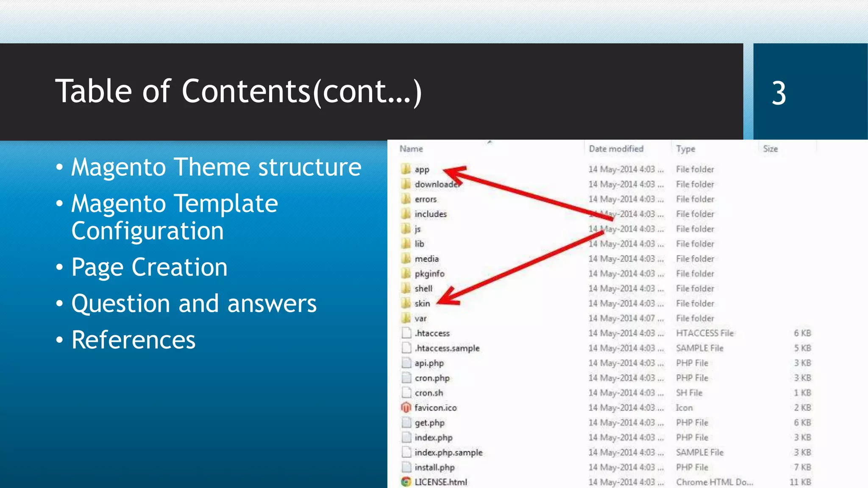Image resolution: width=868 pixels, height=488 pixels.
Task: Sort by the Name column header
Action: click(411, 149)
